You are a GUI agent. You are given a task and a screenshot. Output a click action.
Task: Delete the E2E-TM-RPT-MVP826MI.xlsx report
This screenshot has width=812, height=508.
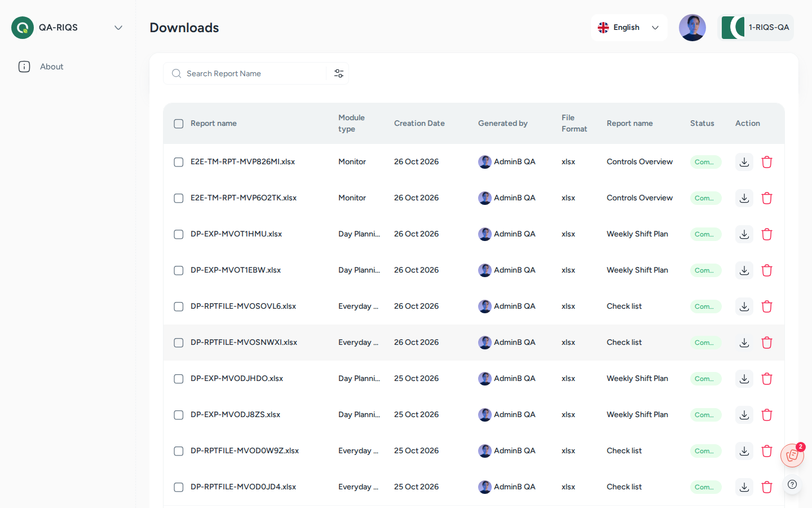[767, 162]
